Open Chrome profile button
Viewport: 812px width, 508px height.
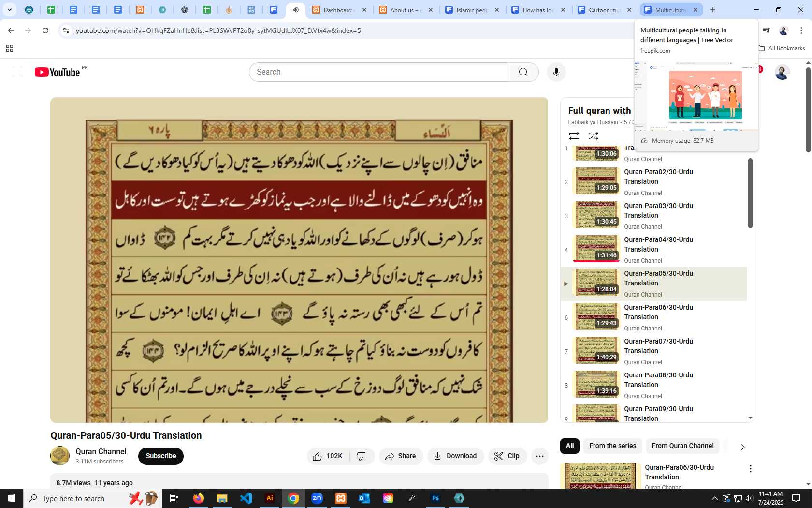pos(783,30)
